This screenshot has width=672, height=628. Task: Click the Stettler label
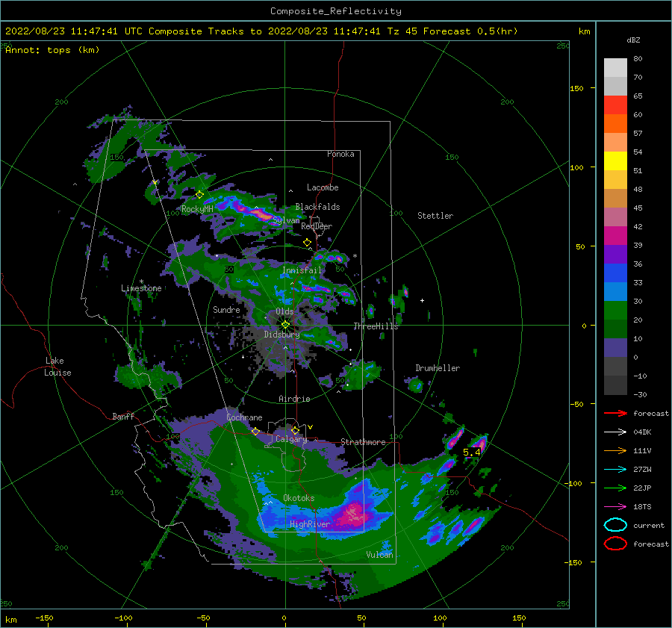[x=435, y=216]
